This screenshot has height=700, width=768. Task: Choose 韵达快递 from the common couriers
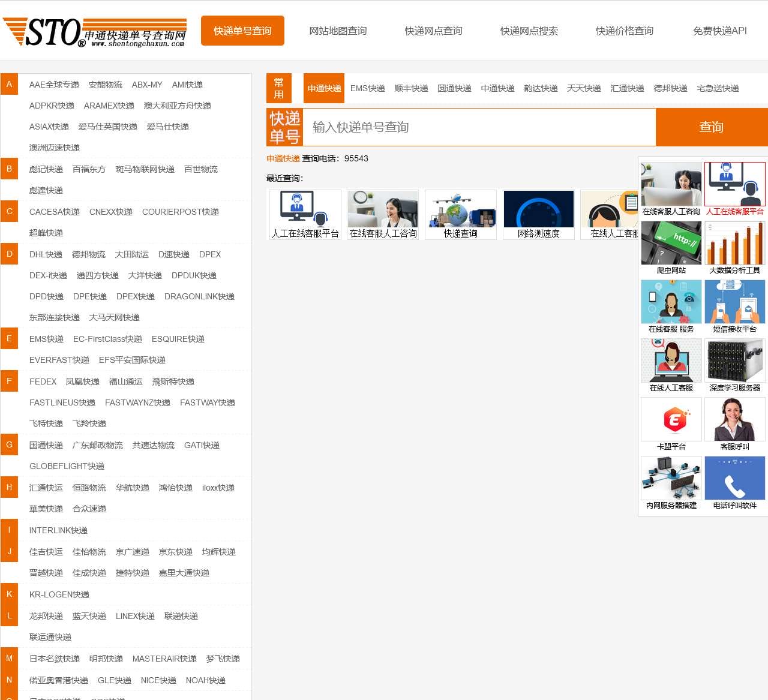[x=541, y=88]
